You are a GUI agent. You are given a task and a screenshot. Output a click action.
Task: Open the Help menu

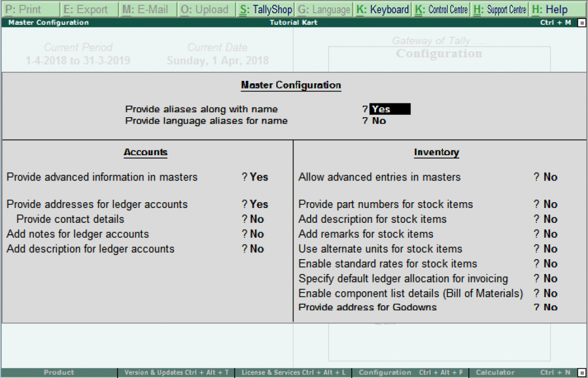click(x=550, y=9)
